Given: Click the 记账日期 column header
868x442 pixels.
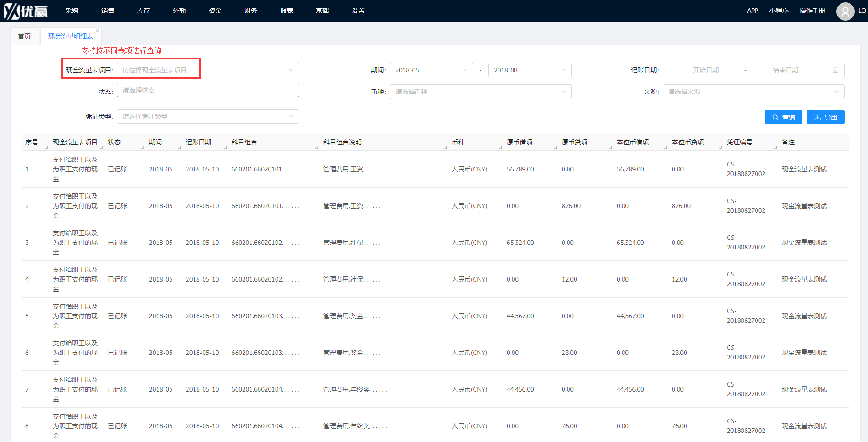Looking at the screenshot, I should (x=199, y=142).
